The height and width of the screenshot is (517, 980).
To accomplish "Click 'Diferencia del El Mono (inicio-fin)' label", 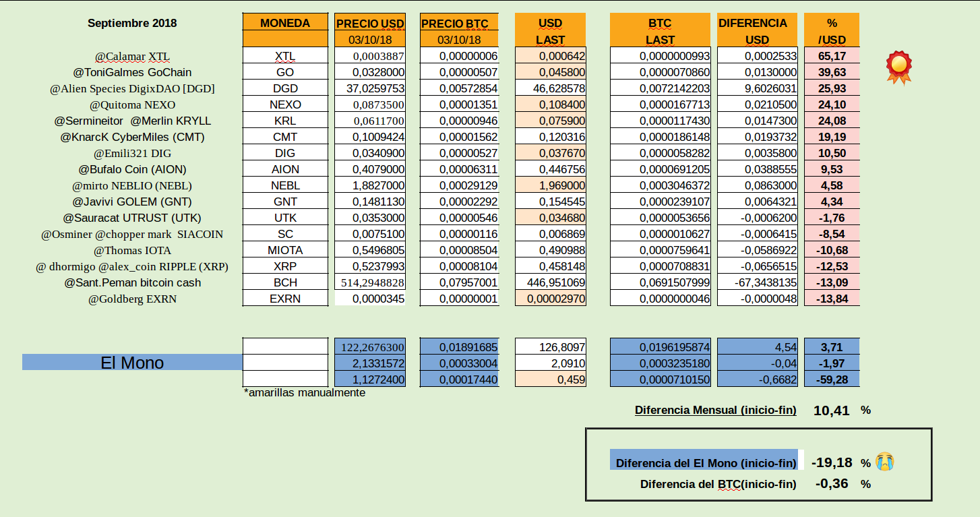I will click(x=706, y=463).
